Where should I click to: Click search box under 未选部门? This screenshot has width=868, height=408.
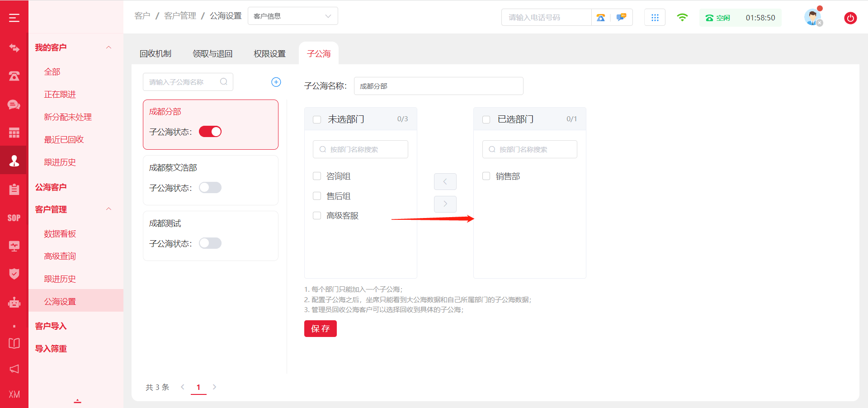point(360,149)
